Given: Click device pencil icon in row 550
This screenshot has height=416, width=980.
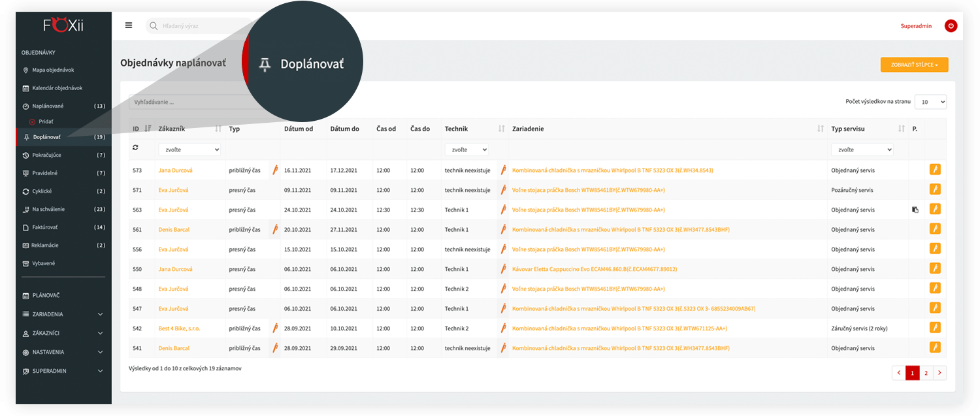Looking at the screenshot, I should tap(503, 269).
